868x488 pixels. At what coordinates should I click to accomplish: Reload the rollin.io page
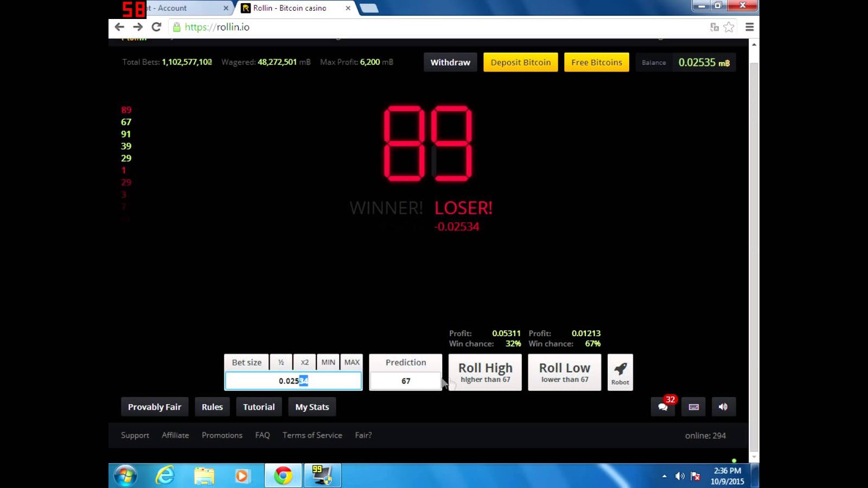tap(156, 27)
